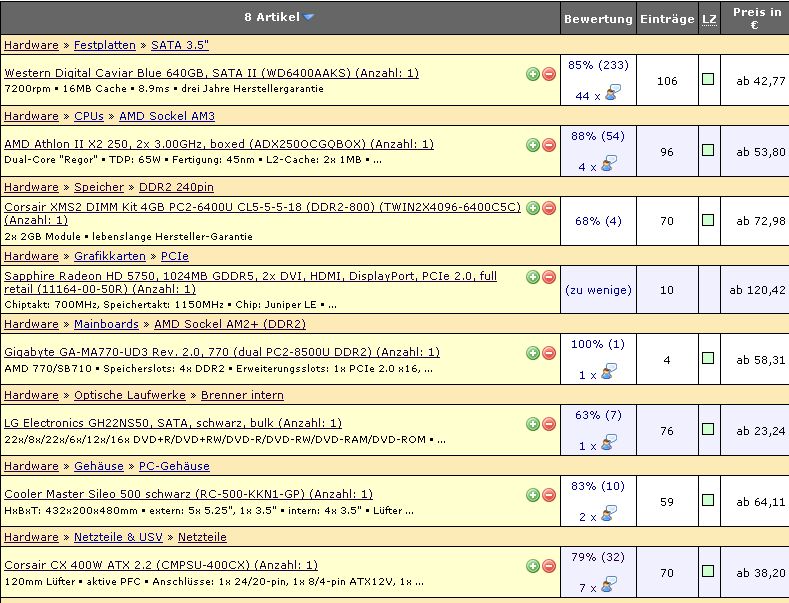This screenshot has height=603, width=789.
Task: Sort by Preis in € column header
Action: 756,18
